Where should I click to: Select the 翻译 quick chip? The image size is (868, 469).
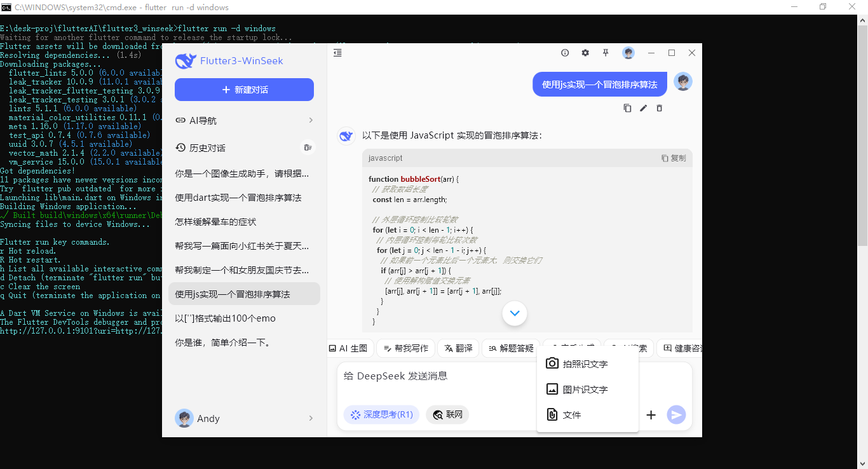pos(458,348)
